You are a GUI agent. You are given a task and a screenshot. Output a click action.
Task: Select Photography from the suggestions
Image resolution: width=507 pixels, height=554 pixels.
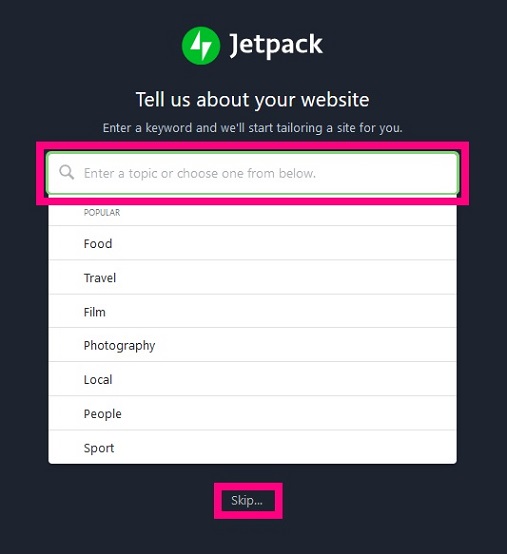tap(253, 345)
